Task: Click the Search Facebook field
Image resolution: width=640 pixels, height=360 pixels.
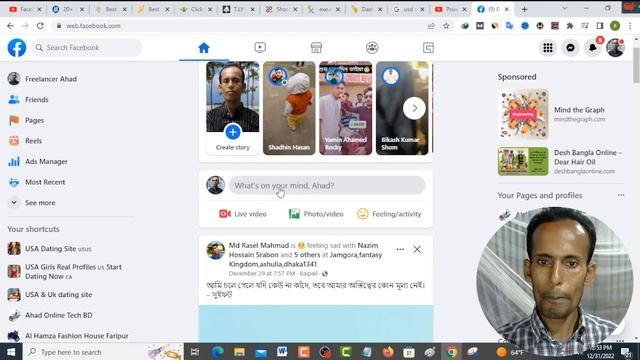Action: pyautogui.click(x=87, y=48)
